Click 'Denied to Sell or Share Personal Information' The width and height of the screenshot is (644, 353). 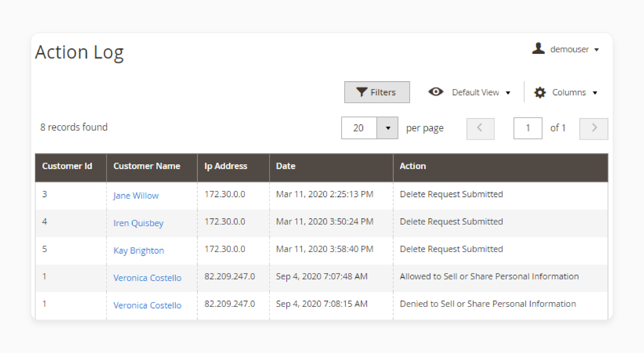pos(488,304)
